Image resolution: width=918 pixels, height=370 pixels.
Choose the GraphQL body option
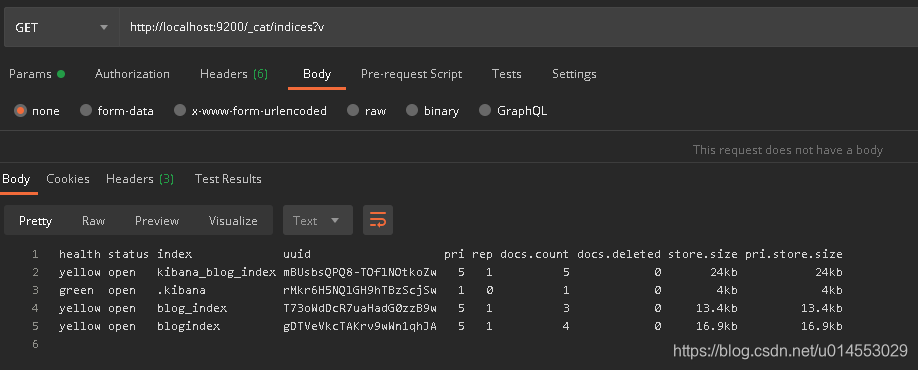click(x=485, y=111)
